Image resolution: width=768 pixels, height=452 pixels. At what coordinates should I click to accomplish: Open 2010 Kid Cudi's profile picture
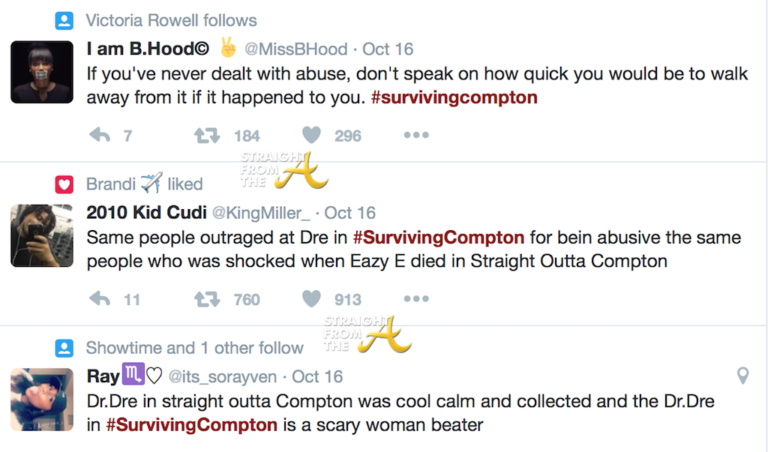coord(42,235)
